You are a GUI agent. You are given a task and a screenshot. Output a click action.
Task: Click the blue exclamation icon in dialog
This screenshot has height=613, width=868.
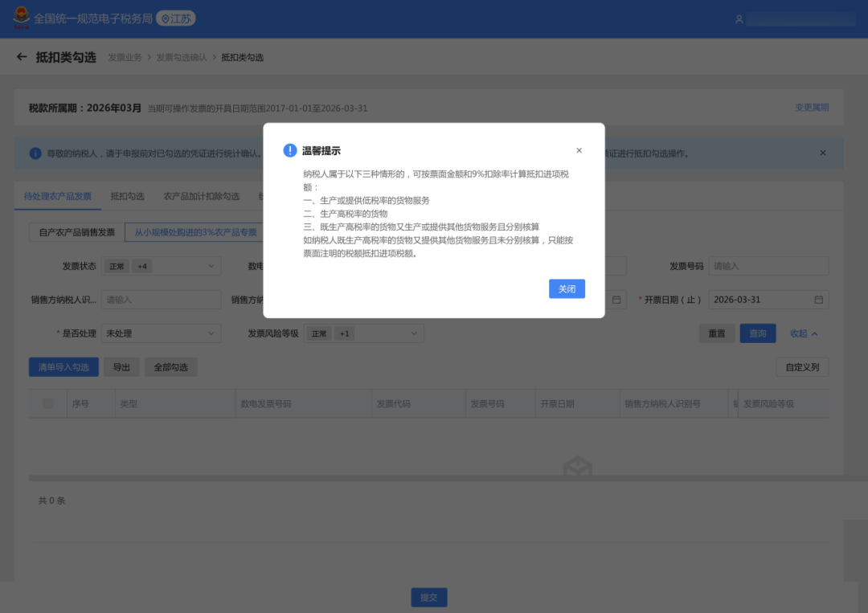290,150
